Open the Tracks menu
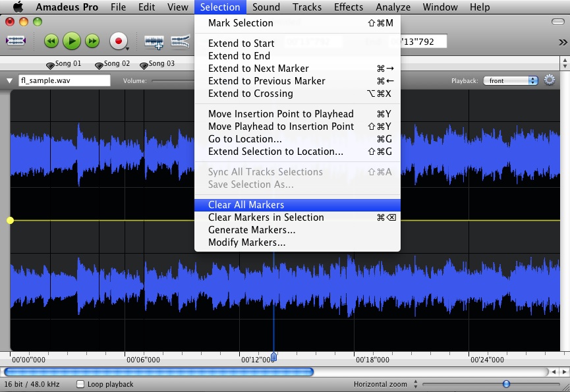 click(307, 7)
